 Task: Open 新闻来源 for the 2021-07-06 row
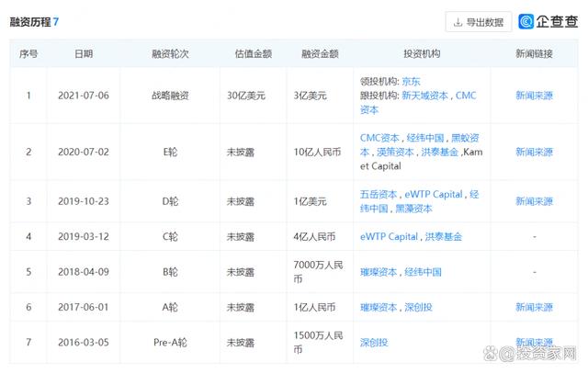(x=534, y=96)
